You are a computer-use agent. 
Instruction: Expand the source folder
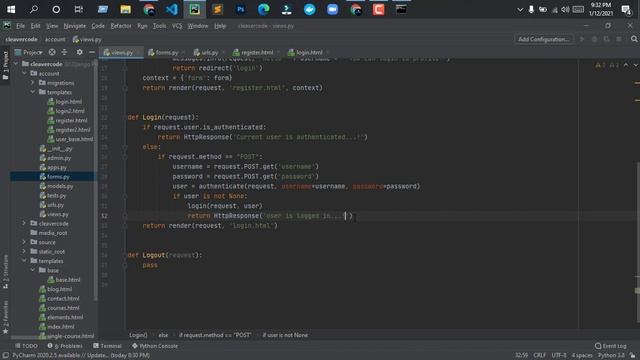tap(24, 242)
